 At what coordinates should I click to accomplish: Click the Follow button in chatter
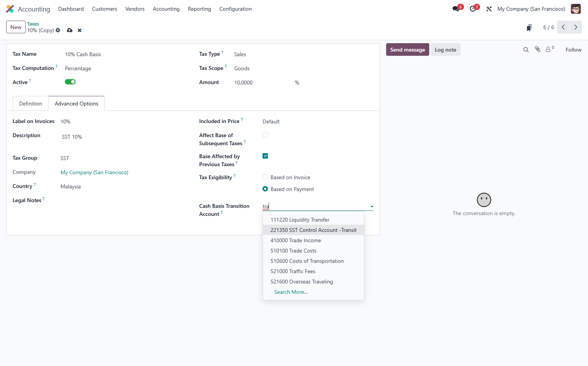(573, 50)
